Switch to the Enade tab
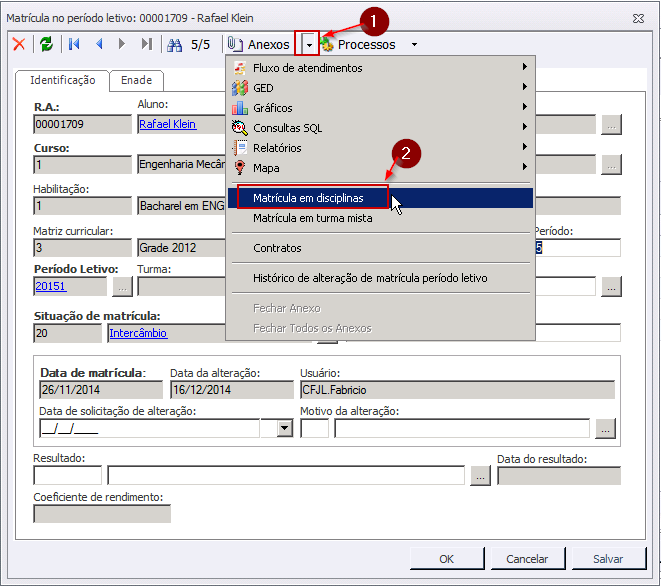This screenshot has height=587, width=661. click(x=136, y=80)
